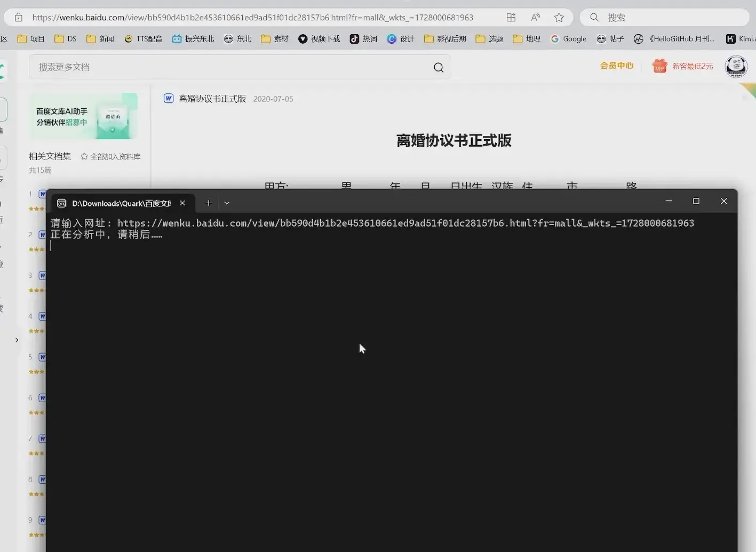Open the new-tab dropdown arrow in the terminal window
This screenshot has height=552, width=756.
[x=226, y=203]
